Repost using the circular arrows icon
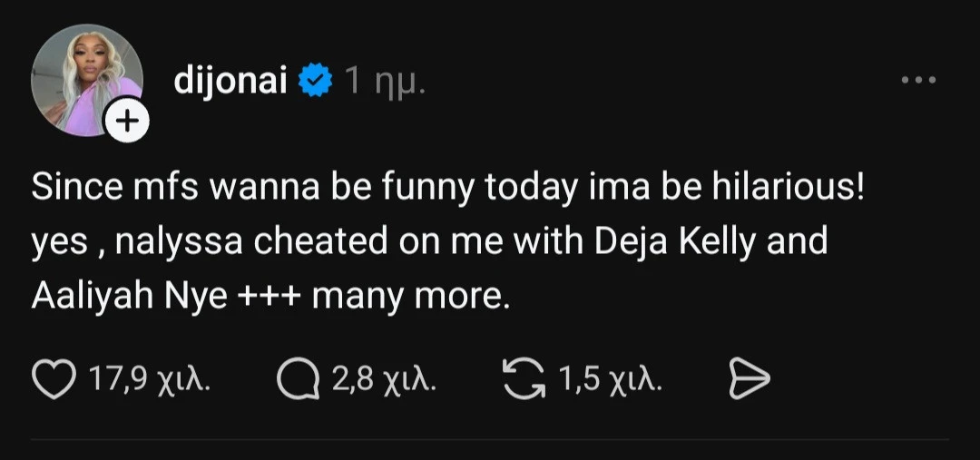Viewport: 980px width, 460px height. click(524, 378)
